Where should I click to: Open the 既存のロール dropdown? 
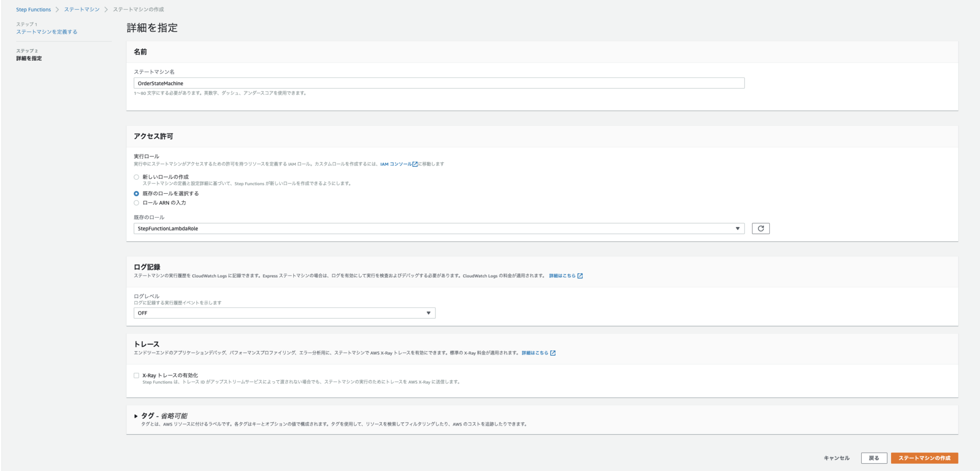pyautogui.click(x=739, y=228)
